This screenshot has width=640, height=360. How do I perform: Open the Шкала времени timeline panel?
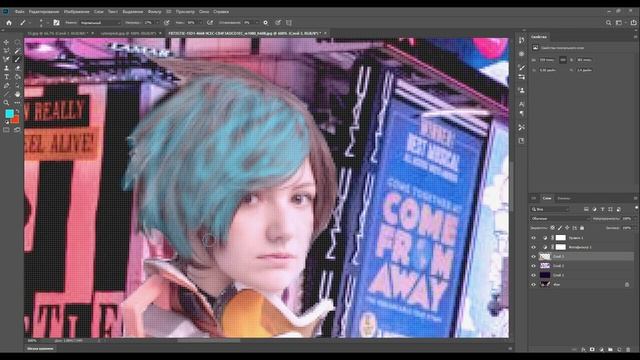[40, 349]
